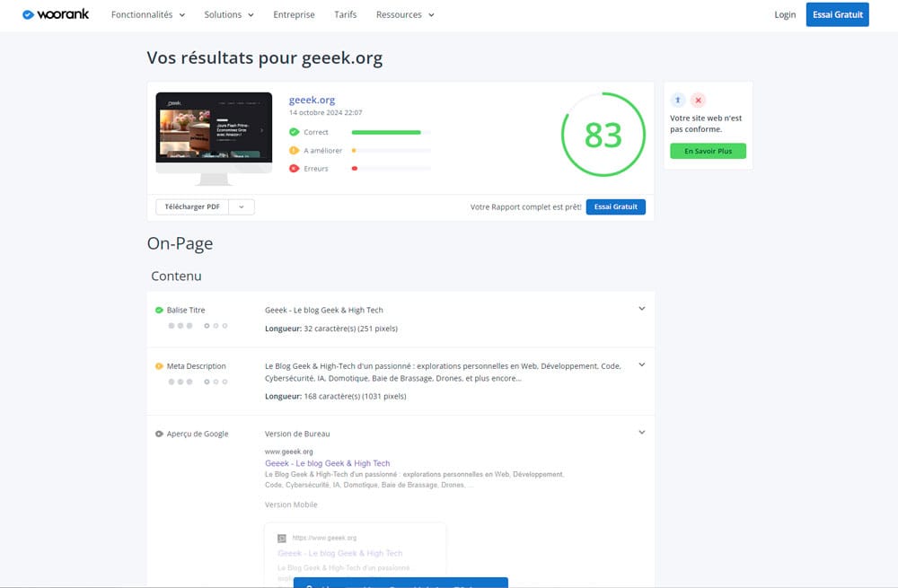Click the orange Meta Description status icon

(x=159, y=366)
